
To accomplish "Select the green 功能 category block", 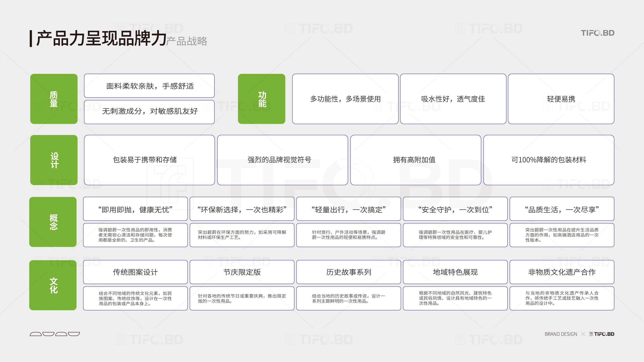I will click(261, 99).
